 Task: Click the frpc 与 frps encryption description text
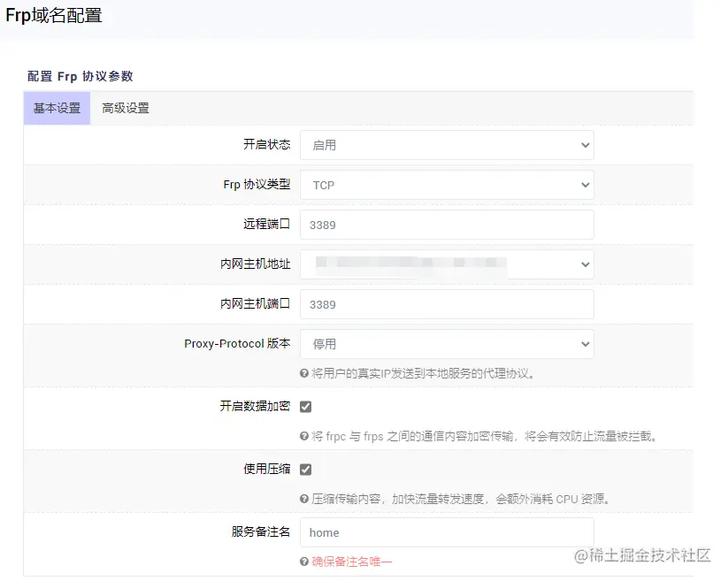click(484, 436)
